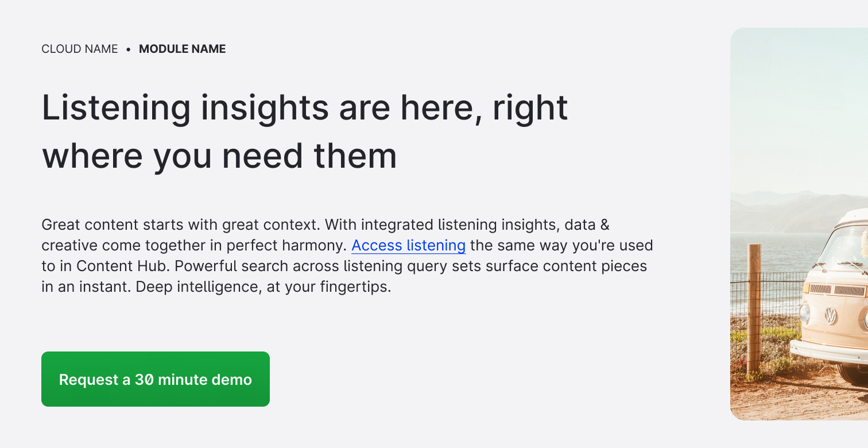Click the blue Access listening anchor text
The width and height of the screenshot is (868, 448).
click(x=408, y=245)
